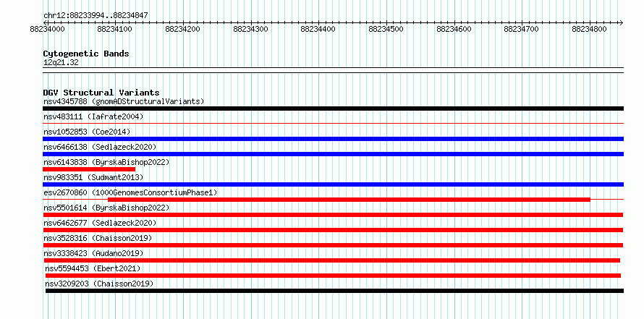Click the 88234300 ruler position
This screenshot has height=319, width=644.
click(250, 30)
